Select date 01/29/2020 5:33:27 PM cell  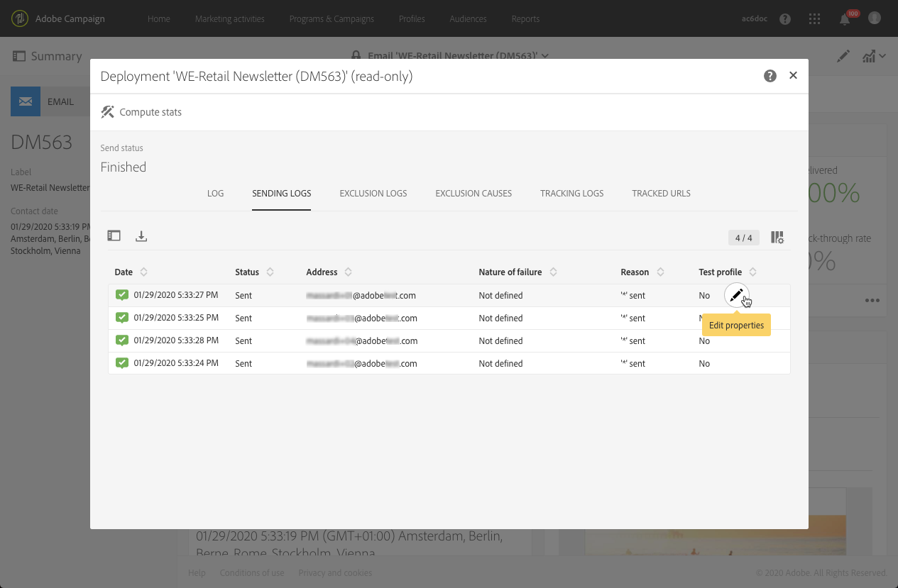pos(176,295)
